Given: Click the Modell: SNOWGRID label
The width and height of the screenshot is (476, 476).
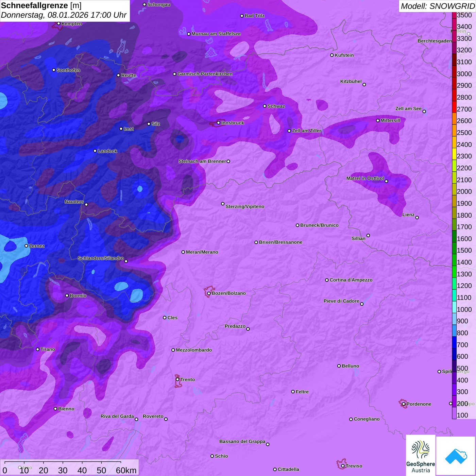Looking at the screenshot, I should tap(438, 6).
